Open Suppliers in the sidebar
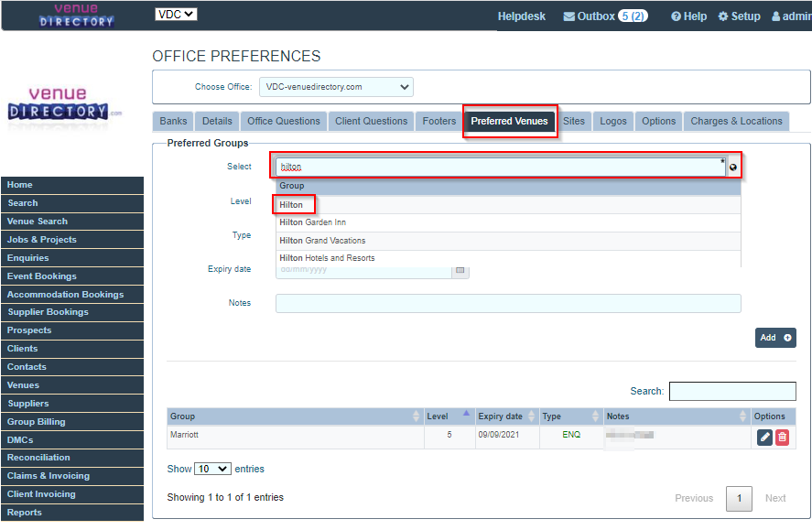The height and width of the screenshot is (530, 812). (x=72, y=404)
